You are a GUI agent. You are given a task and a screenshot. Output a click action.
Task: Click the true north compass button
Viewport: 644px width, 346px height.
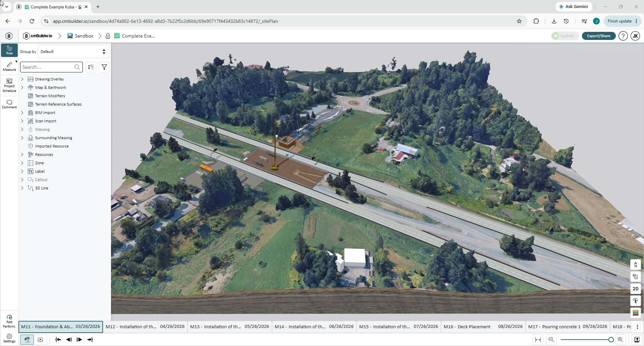636,265
